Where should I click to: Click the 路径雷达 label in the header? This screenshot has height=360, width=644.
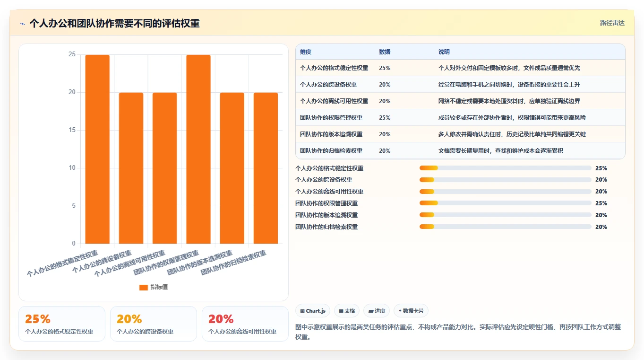click(612, 23)
